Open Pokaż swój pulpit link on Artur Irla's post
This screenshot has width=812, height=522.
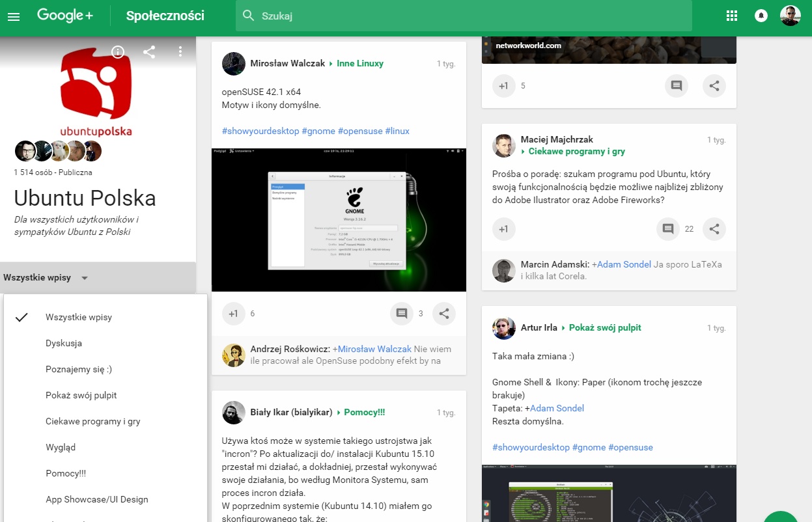coord(604,328)
